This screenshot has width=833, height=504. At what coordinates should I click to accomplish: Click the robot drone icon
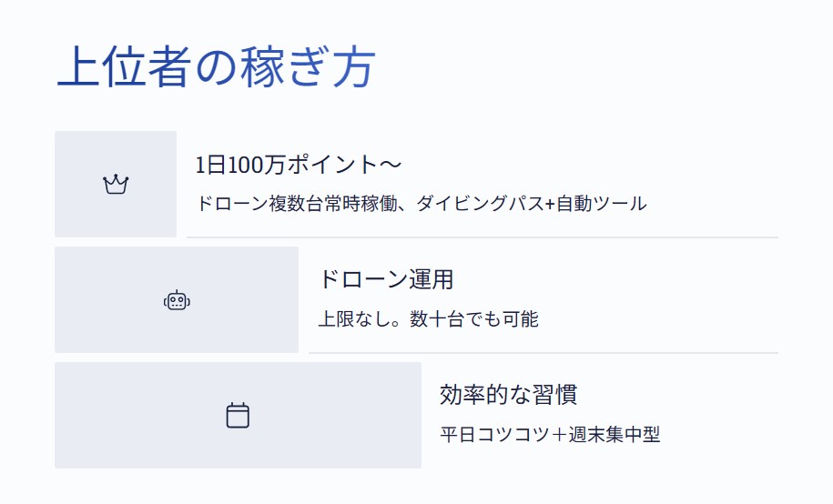(x=177, y=300)
